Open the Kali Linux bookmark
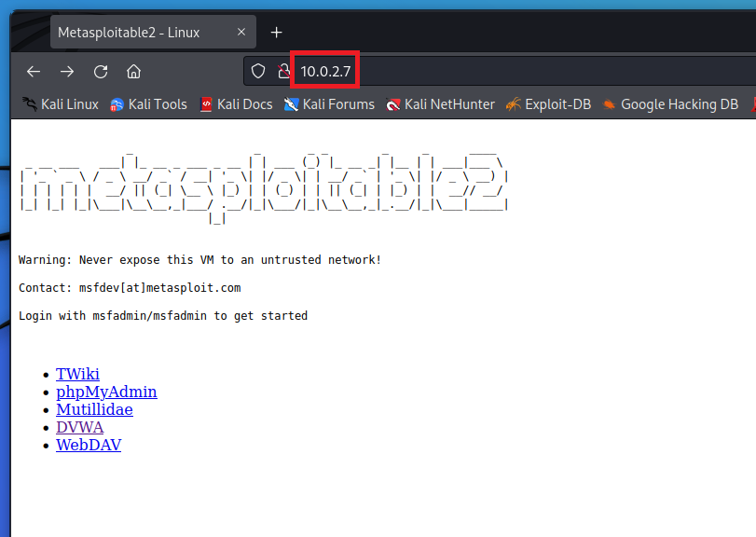The width and height of the screenshot is (756, 537). click(61, 104)
